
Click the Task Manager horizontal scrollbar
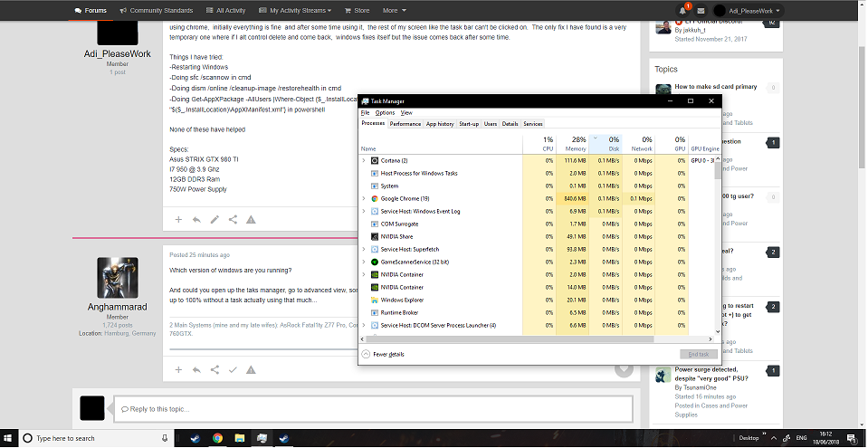coord(508,339)
